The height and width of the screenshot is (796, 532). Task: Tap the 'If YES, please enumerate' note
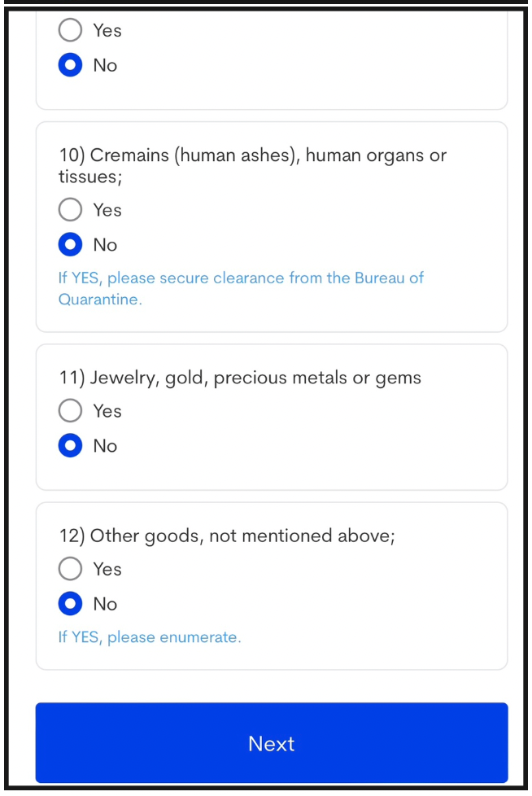pos(150,637)
